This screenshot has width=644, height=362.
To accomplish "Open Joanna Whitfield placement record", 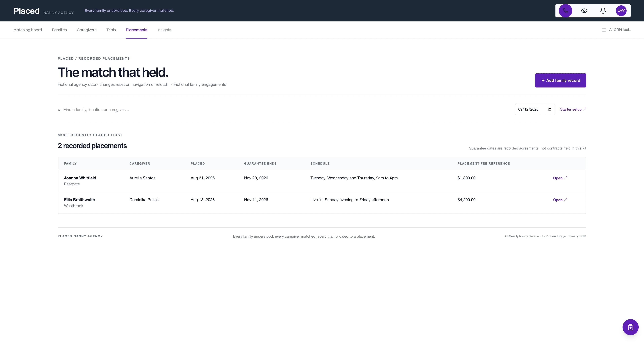I will [x=560, y=178].
